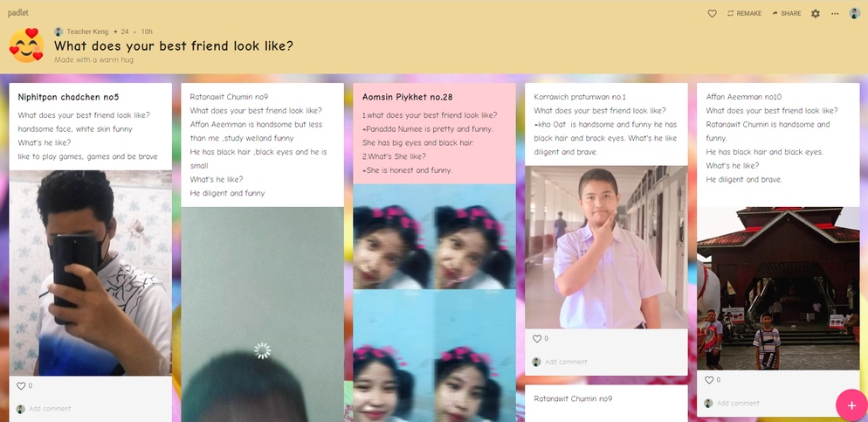The image size is (868, 422).
Task: Like the Korrawich pratumwan no.1 post
Action: [536, 338]
